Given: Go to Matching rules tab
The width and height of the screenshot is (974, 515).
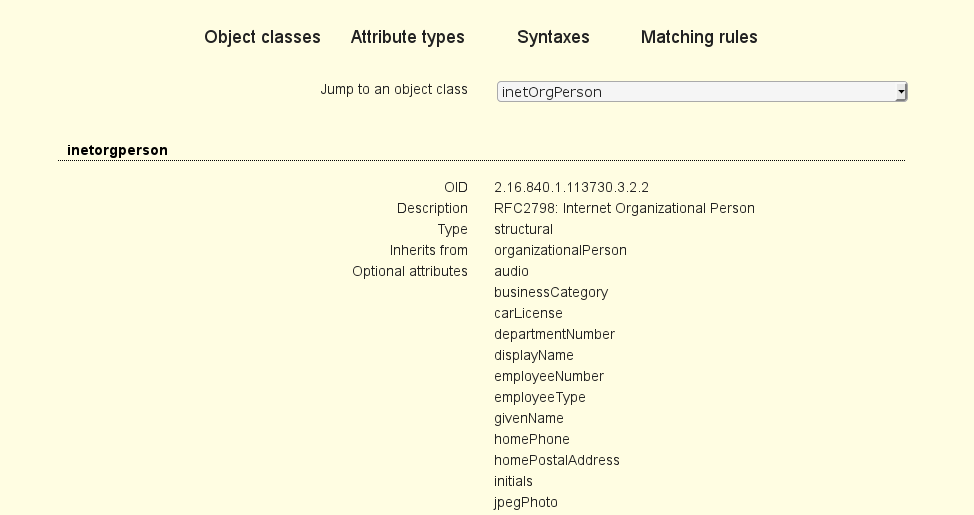Looking at the screenshot, I should pyautogui.click(x=699, y=37).
